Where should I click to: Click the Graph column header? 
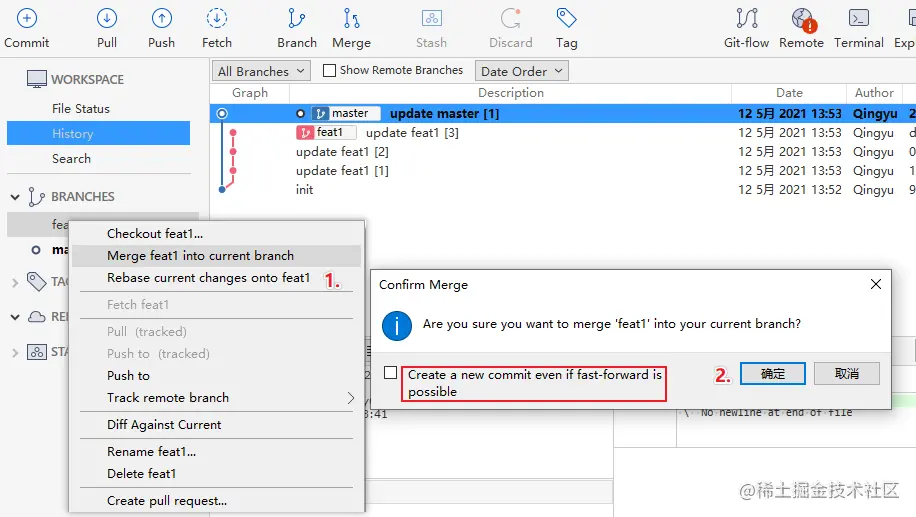tap(250, 93)
